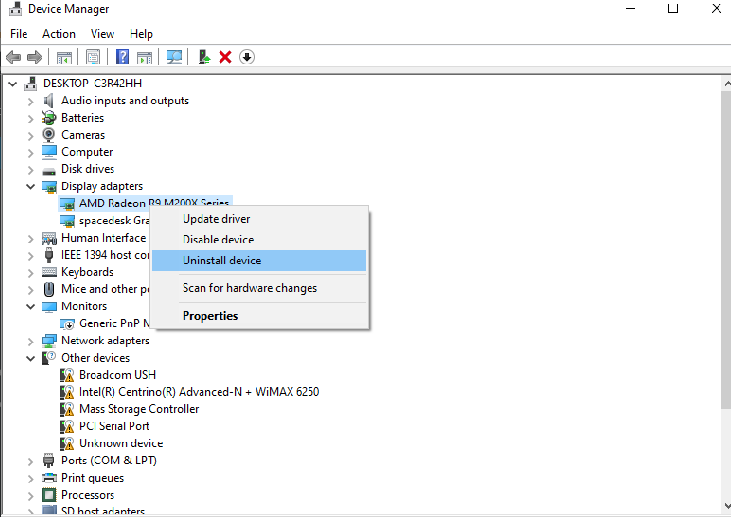Collapse the Other devices category
Viewport: 731px width, 517px height.
(x=31, y=358)
